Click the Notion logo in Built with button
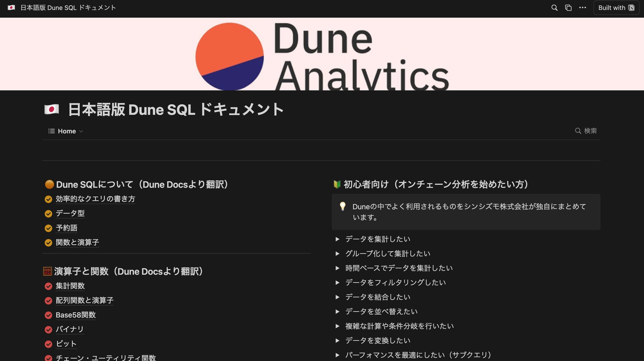The width and height of the screenshot is (644, 361). pos(631,8)
